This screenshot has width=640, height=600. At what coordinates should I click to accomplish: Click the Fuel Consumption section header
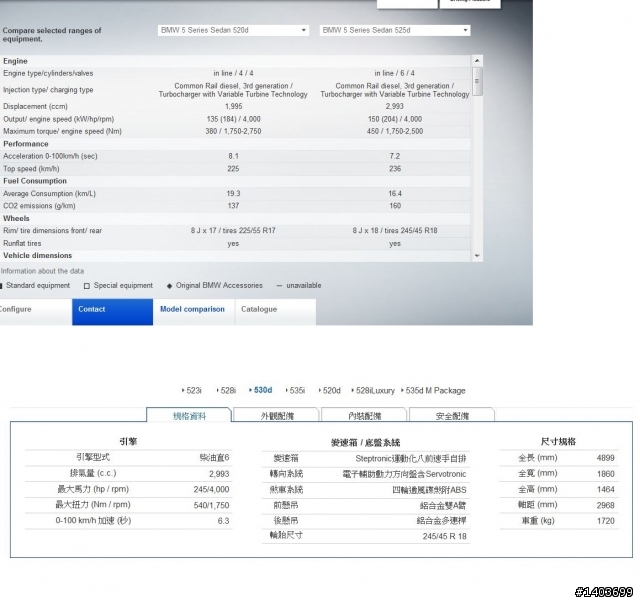pyautogui.click(x=35, y=181)
